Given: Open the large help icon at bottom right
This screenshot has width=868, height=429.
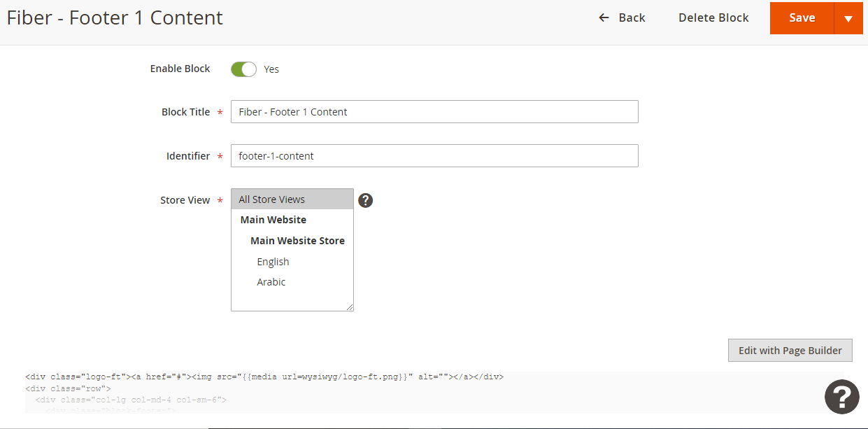Looking at the screenshot, I should [841, 397].
